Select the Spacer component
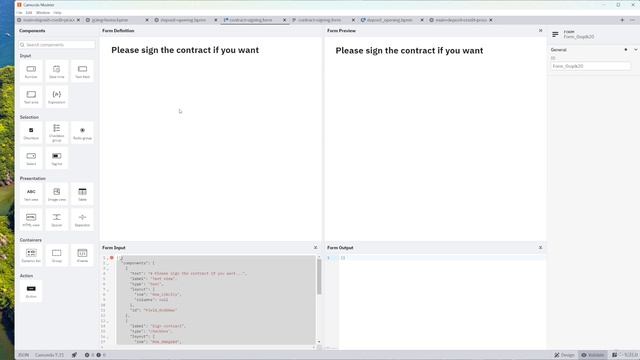 point(57,220)
